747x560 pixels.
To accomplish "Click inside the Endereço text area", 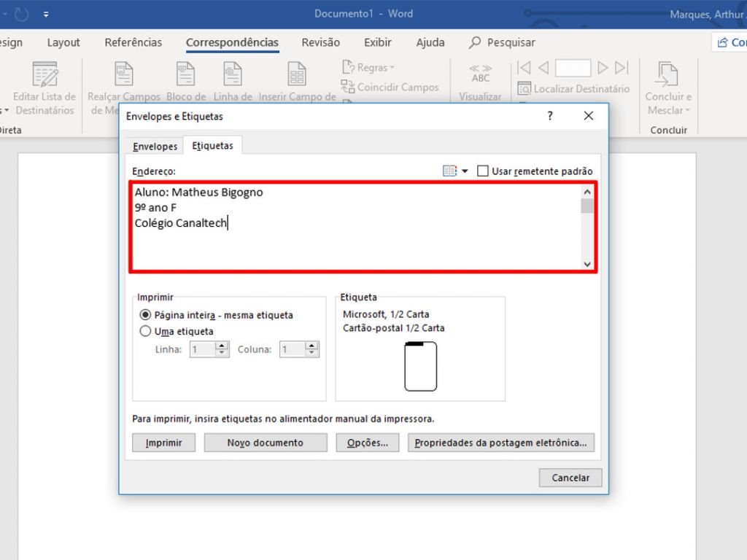I will click(x=357, y=227).
